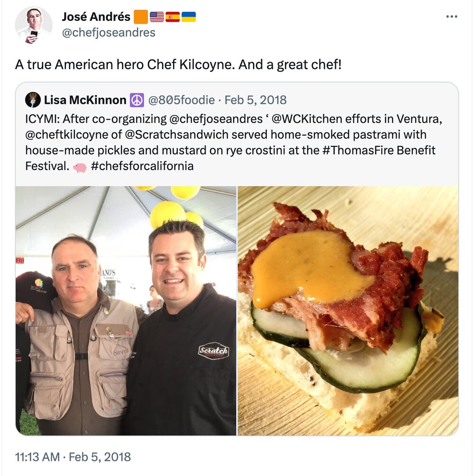Click the purple peace symbol emoji

137,100
